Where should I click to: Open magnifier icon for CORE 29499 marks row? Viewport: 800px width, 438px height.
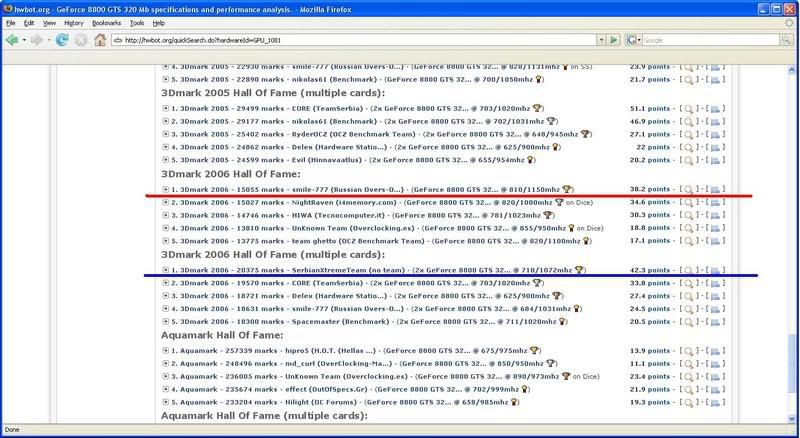[x=688, y=109]
